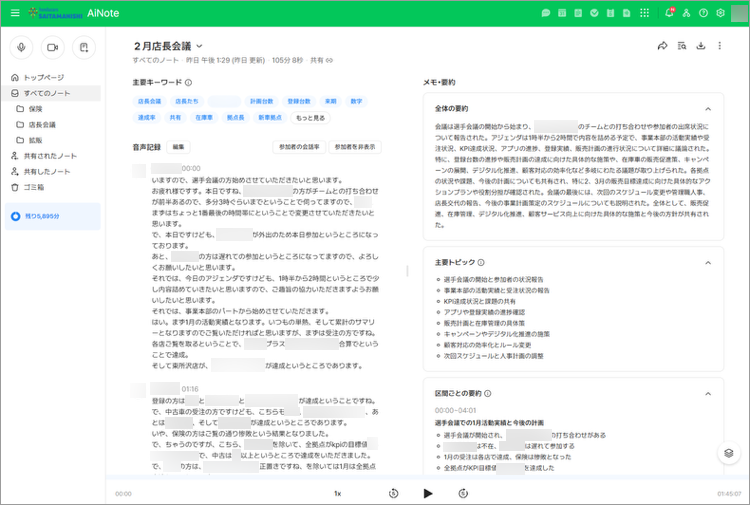
Task: Collapse the 全体の要約 section
Action: pos(708,108)
